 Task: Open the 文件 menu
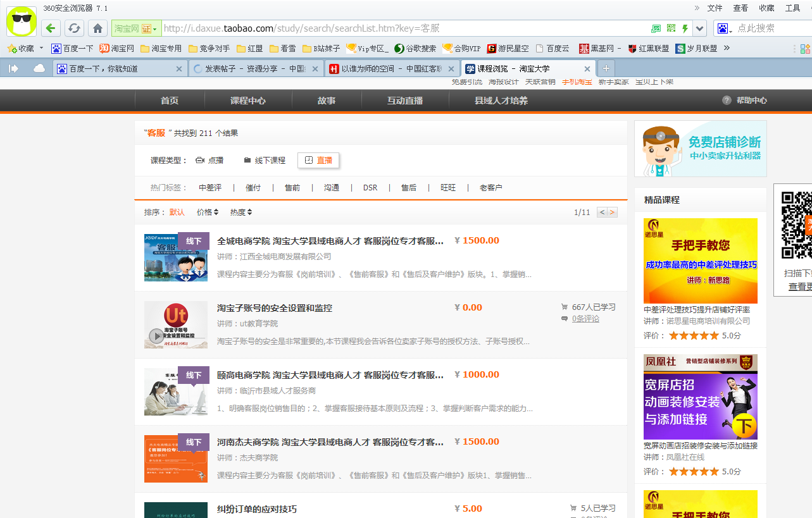(x=715, y=8)
